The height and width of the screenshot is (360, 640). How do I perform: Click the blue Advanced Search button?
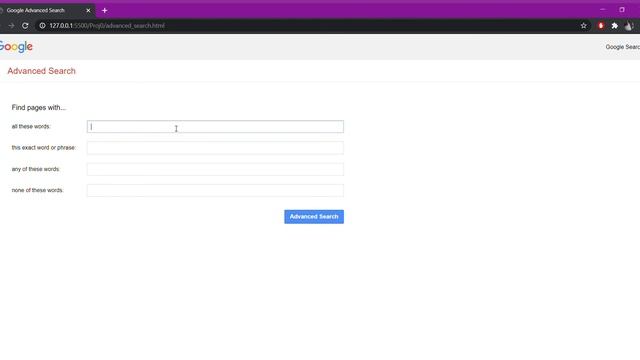(x=314, y=217)
